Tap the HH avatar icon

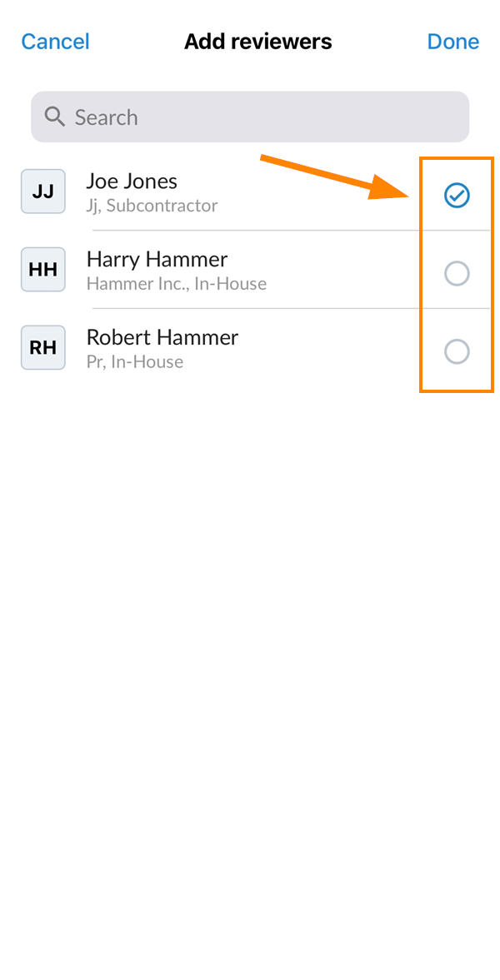pyautogui.click(x=42, y=270)
